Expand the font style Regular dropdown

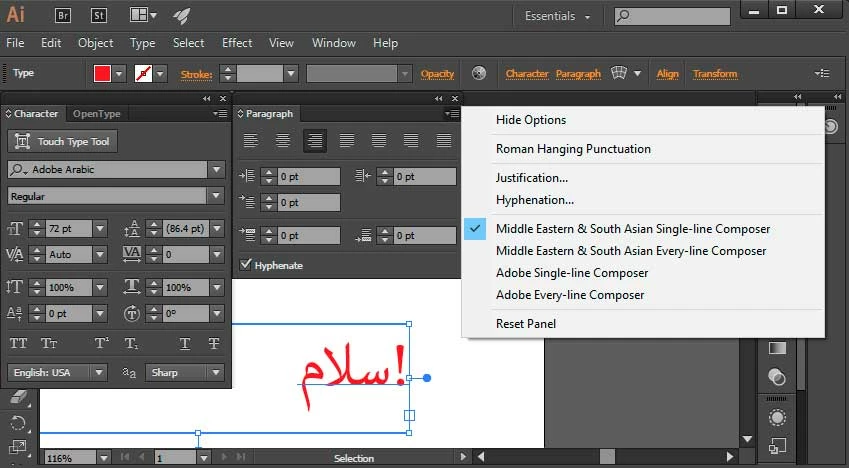217,196
